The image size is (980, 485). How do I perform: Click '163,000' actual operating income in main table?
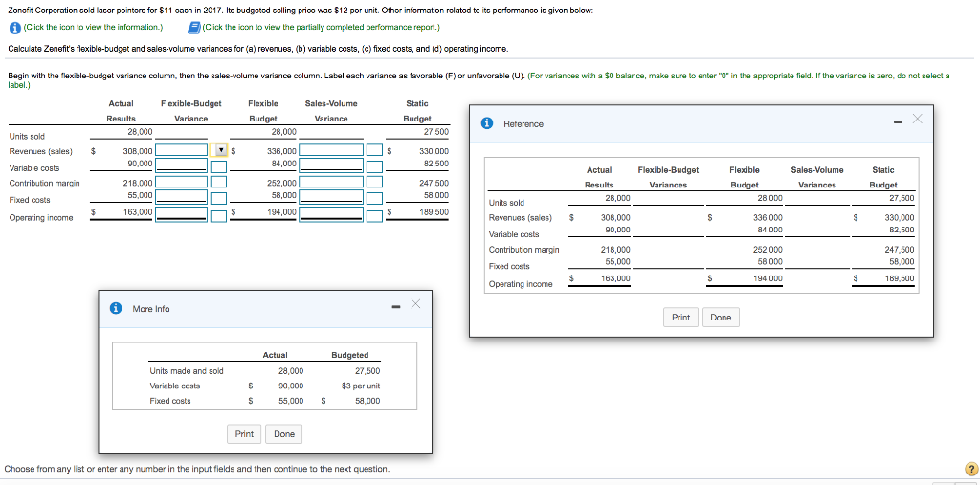pos(138,212)
